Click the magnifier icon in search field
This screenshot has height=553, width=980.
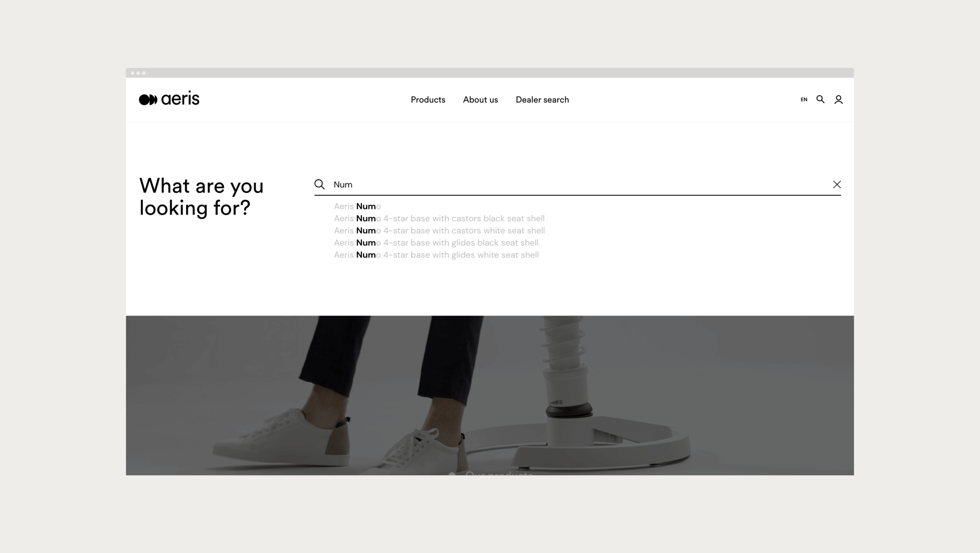click(319, 184)
